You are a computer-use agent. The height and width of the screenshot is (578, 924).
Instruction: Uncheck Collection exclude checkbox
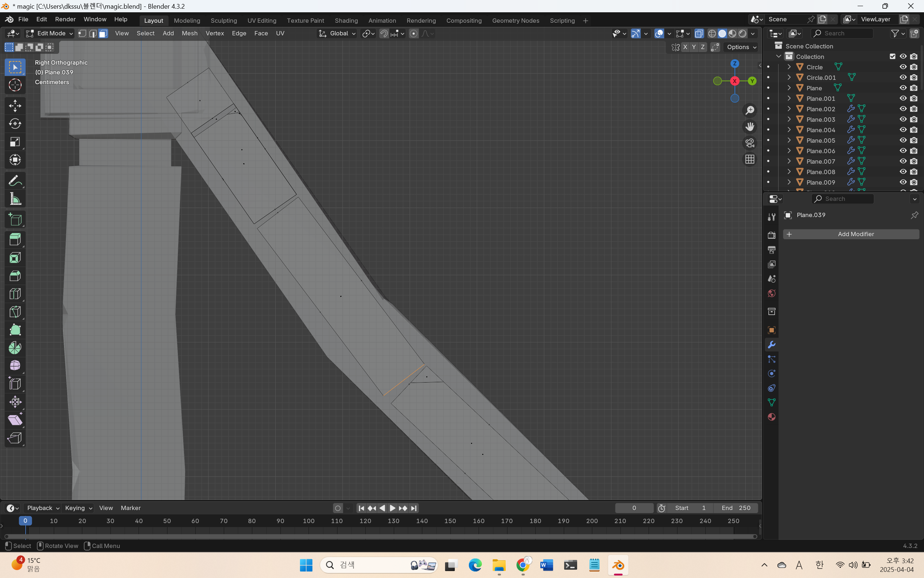(892, 57)
